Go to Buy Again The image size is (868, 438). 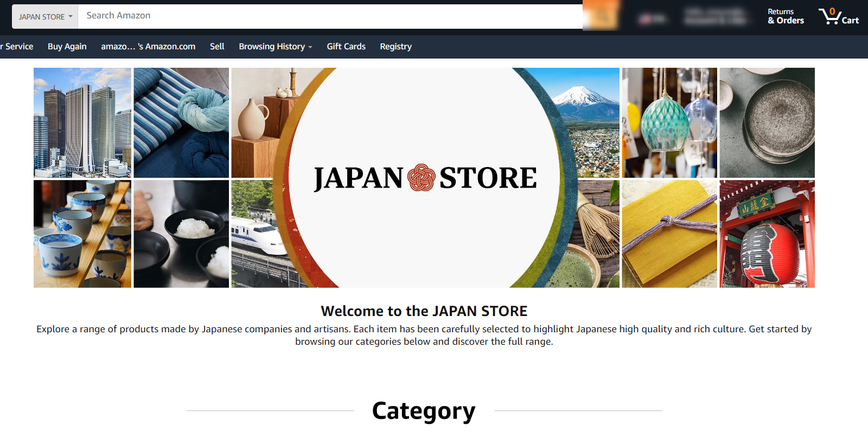pos(67,47)
